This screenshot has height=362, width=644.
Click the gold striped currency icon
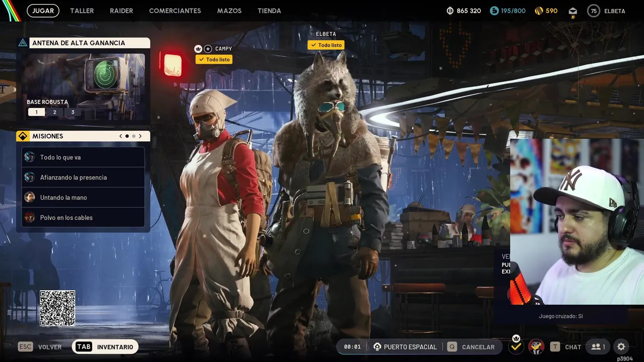(539, 11)
